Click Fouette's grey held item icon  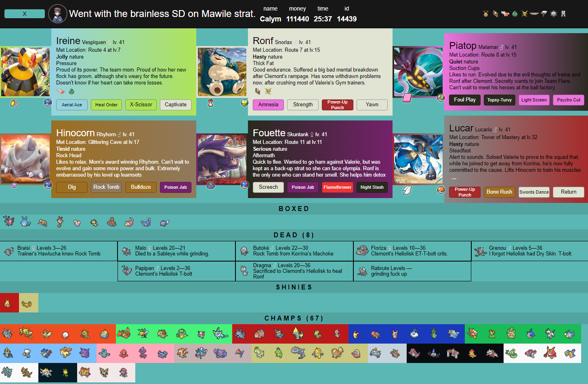(210, 185)
